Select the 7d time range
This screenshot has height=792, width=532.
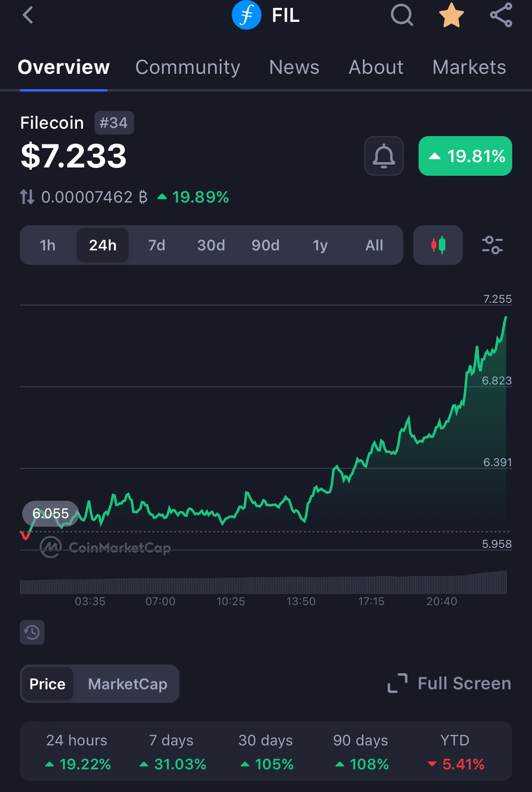pyautogui.click(x=157, y=245)
